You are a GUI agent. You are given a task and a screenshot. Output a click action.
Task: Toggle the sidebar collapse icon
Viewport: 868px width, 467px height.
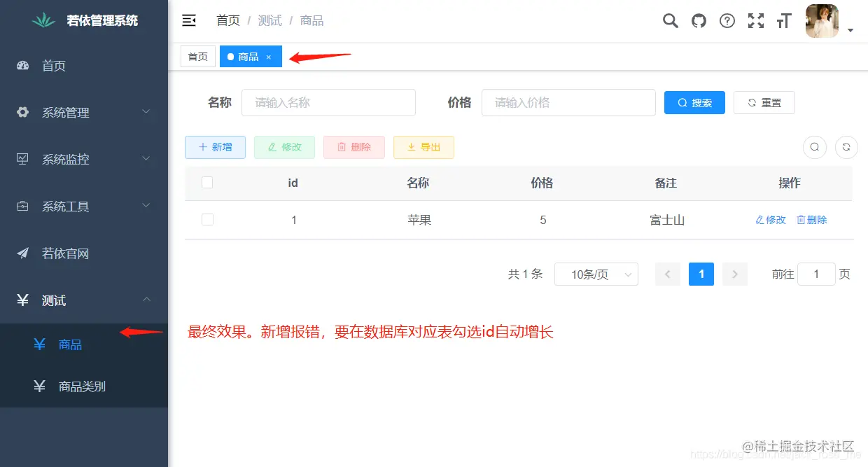coord(189,20)
